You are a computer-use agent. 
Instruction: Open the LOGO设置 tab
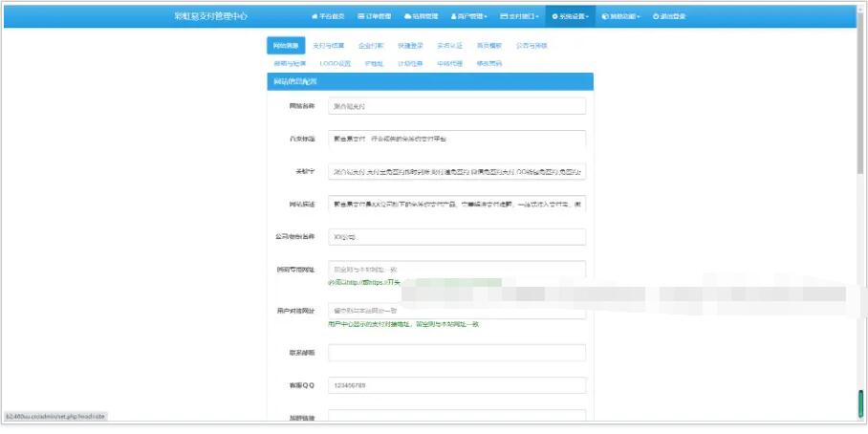click(x=335, y=64)
